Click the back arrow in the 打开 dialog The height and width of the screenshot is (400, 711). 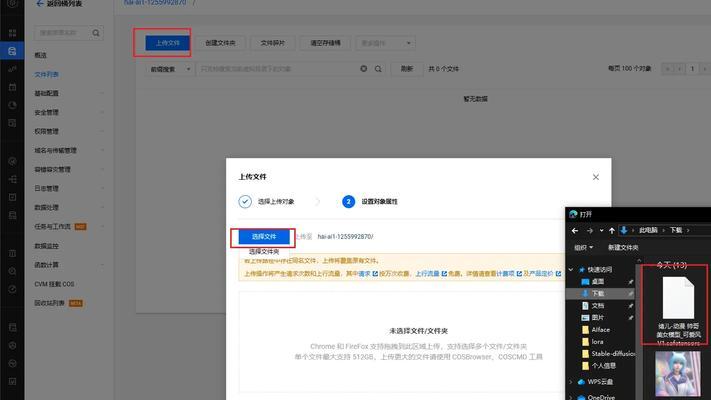click(x=575, y=230)
